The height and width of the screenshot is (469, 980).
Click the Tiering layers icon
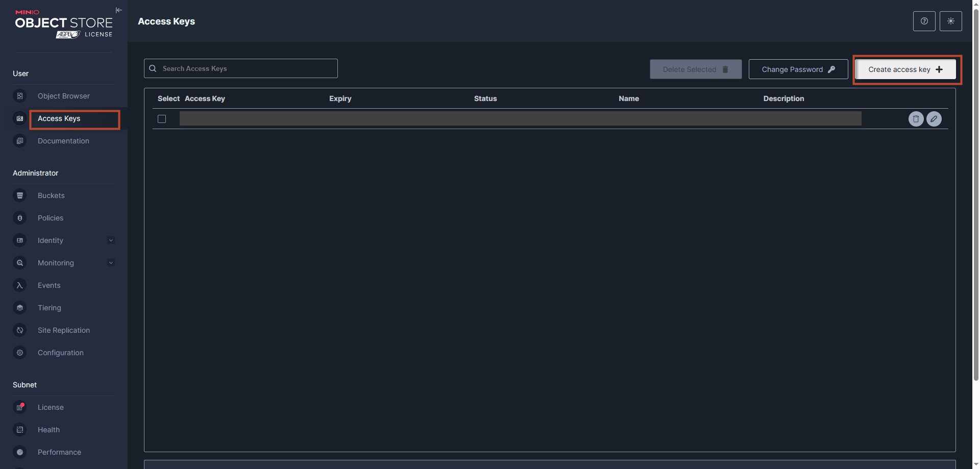point(20,308)
